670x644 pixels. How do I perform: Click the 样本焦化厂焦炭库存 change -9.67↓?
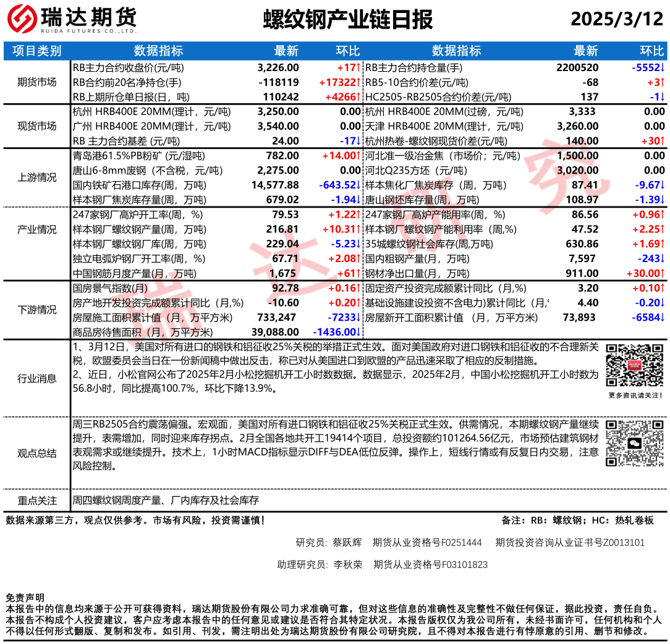pyautogui.click(x=650, y=185)
